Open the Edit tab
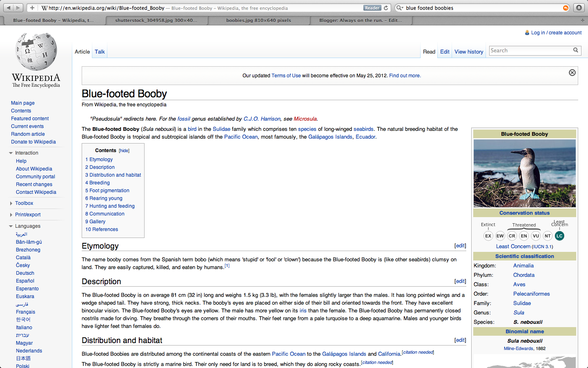Image resolution: width=588 pixels, height=368 pixels. point(445,52)
